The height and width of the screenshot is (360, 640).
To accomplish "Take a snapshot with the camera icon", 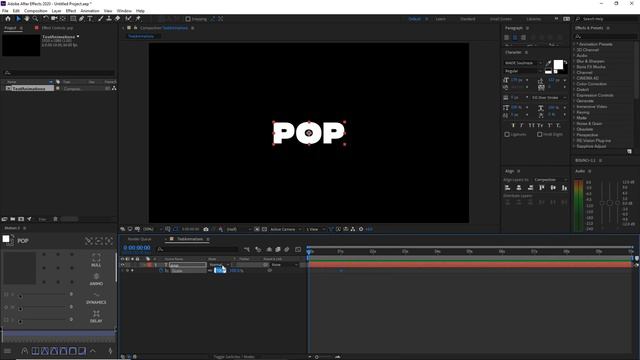I will (x=206, y=229).
